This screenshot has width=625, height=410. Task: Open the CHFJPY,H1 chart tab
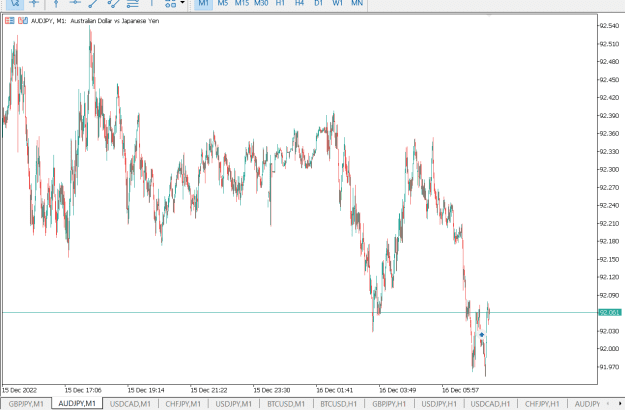(x=542, y=404)
